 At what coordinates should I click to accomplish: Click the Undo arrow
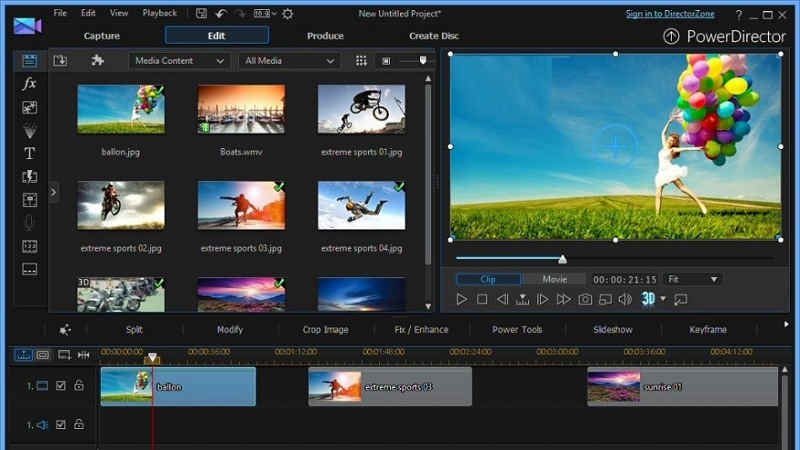[x=220, y=14]
